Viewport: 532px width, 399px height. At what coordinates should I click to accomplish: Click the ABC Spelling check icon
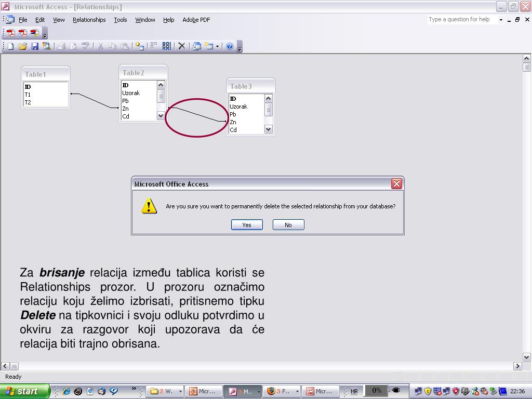[85, 46]
